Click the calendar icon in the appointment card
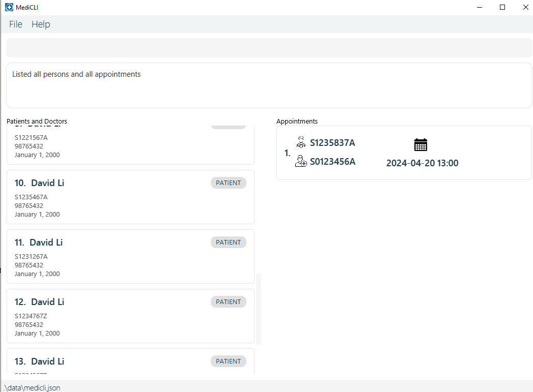Screen dimensions: 533x392 (x=420, y=144)
